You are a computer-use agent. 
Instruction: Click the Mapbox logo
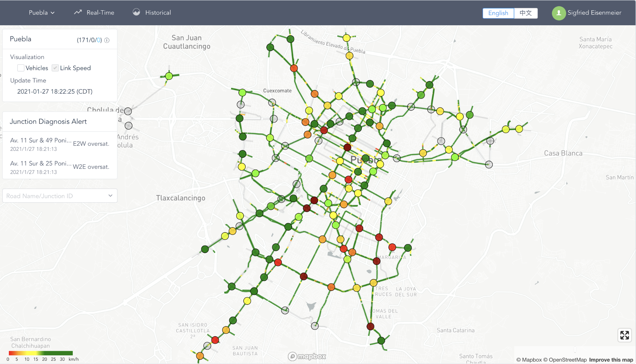tap(306, 356)
